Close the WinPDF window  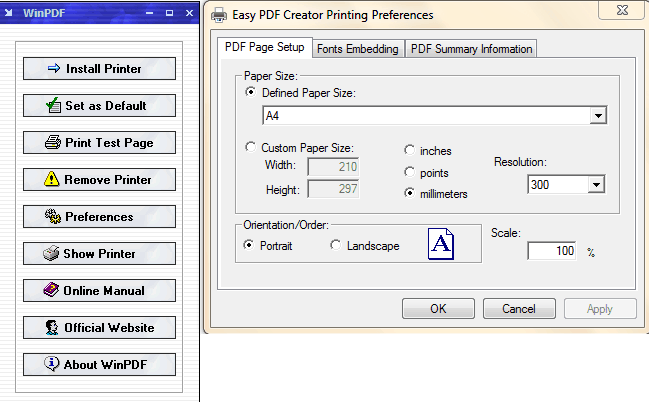189,13
